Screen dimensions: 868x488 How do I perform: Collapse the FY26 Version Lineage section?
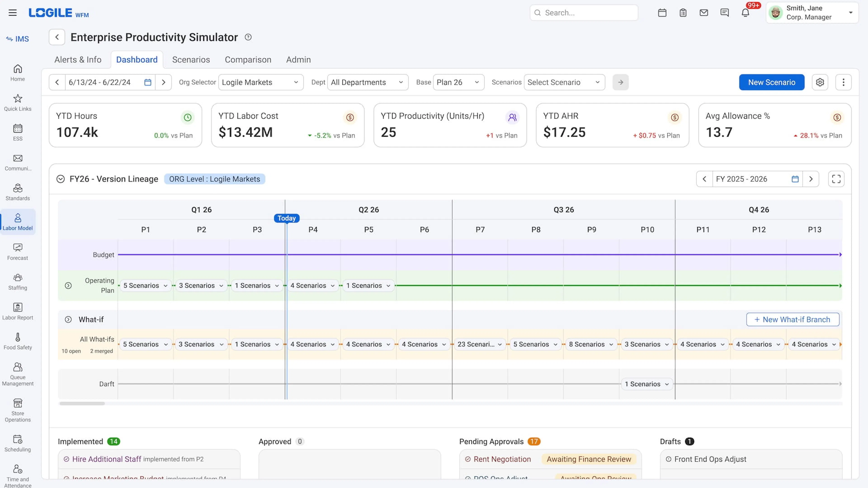tap(61, 179)
